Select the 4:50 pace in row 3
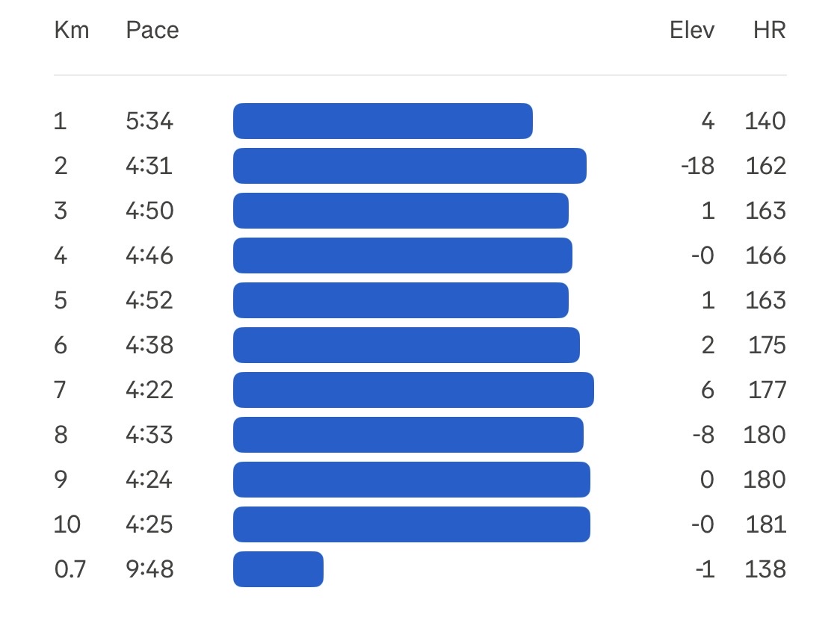The image size is (840, 632). (x=149, y=211)
